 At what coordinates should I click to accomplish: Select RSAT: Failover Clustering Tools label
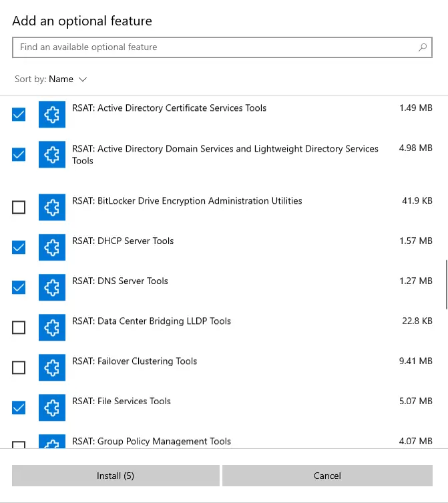click(134, 361)
